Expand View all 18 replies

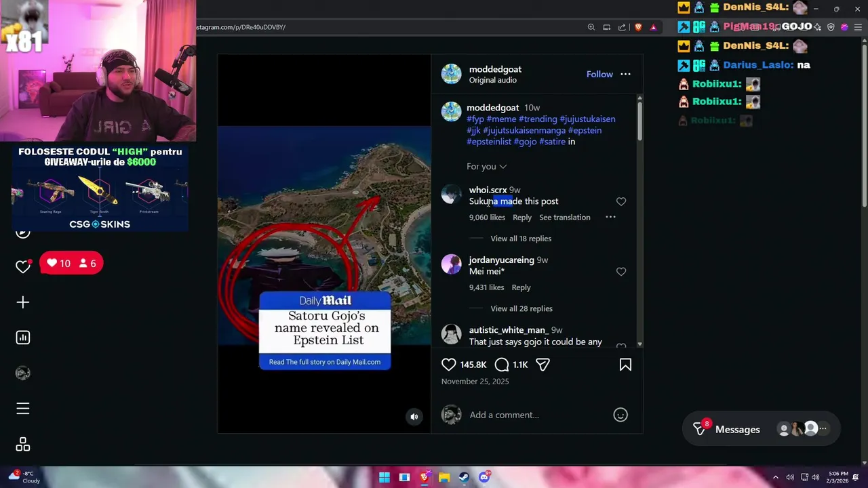[x=521, y=239]
